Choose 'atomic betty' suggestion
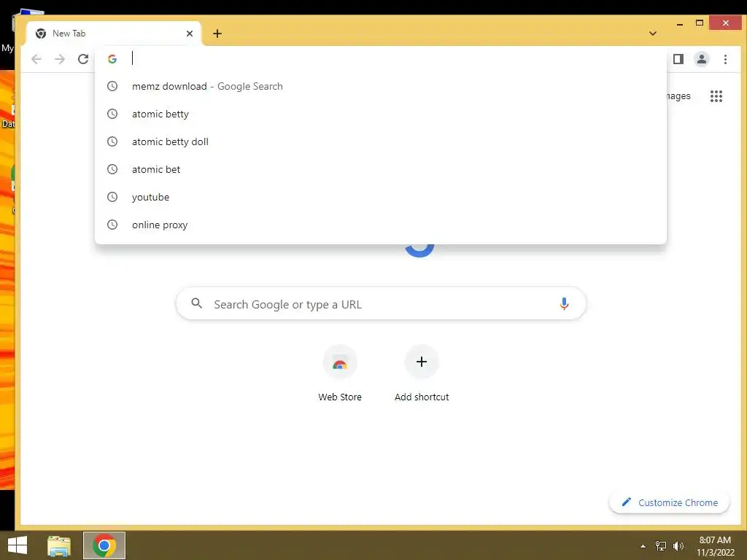 point(381,114)
